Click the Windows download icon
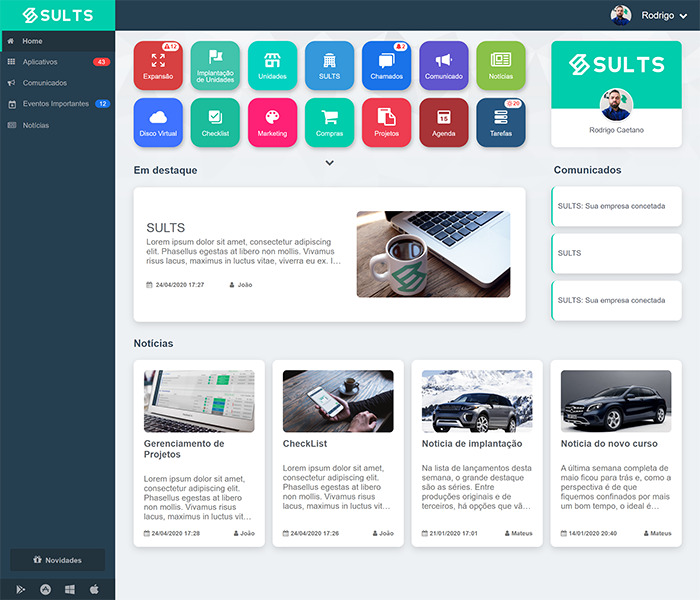Image resolution: width=700 pixels, height=600 pixels. [x=70, y=589]
